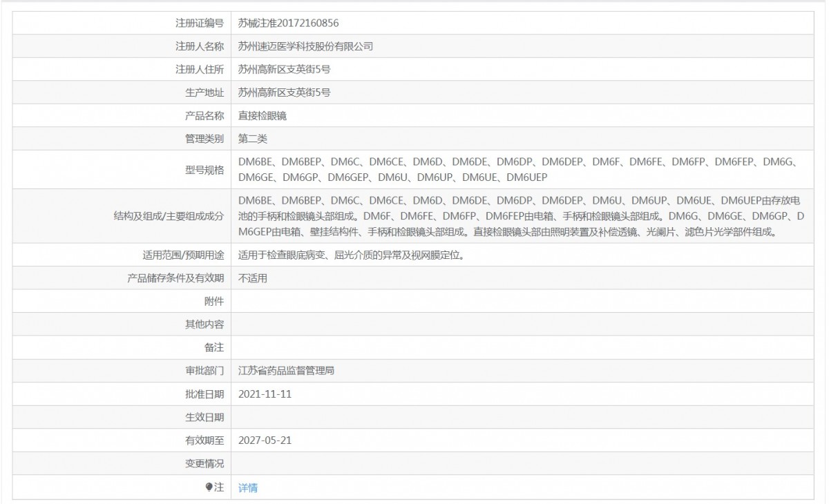Click the 注册人名称 label
The image size is (829, 504).
200,46
